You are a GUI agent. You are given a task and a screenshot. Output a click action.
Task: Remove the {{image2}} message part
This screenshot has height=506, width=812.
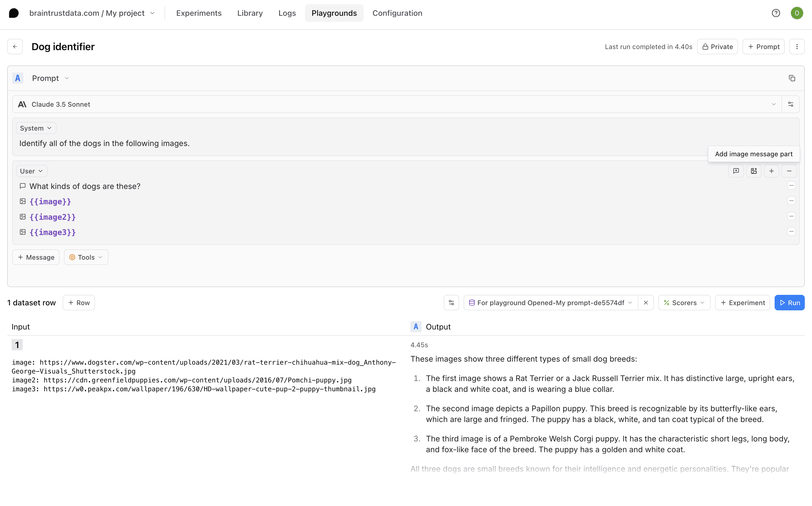click(x=791, y=216)
